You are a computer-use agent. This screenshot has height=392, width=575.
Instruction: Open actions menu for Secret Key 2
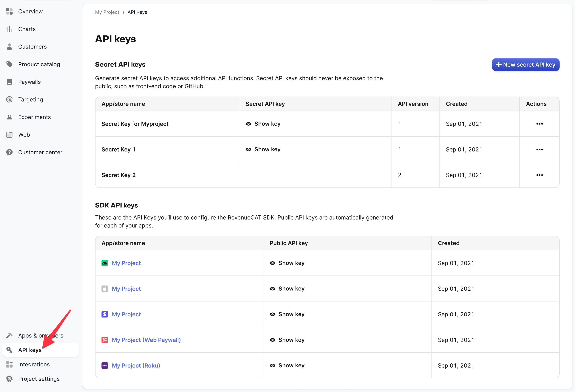click(x=539, y=175)
